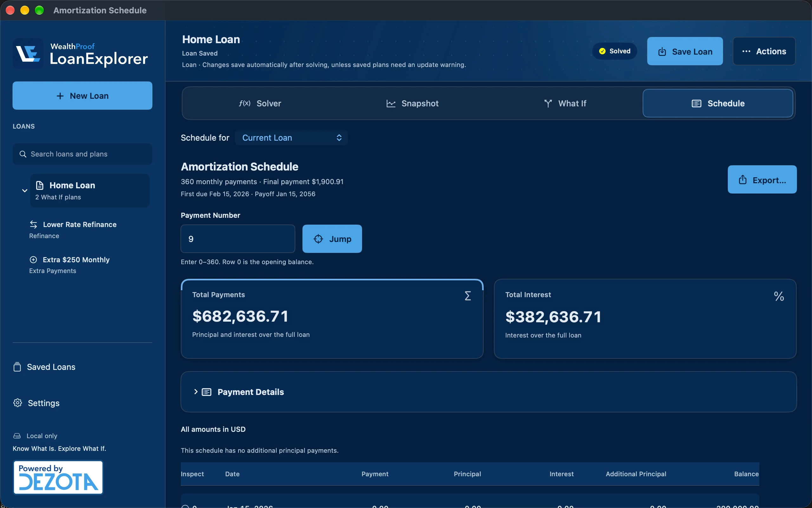Click the sigma icon on Total Payments card
The image size is (812, 508).
[x=468, y=296]
